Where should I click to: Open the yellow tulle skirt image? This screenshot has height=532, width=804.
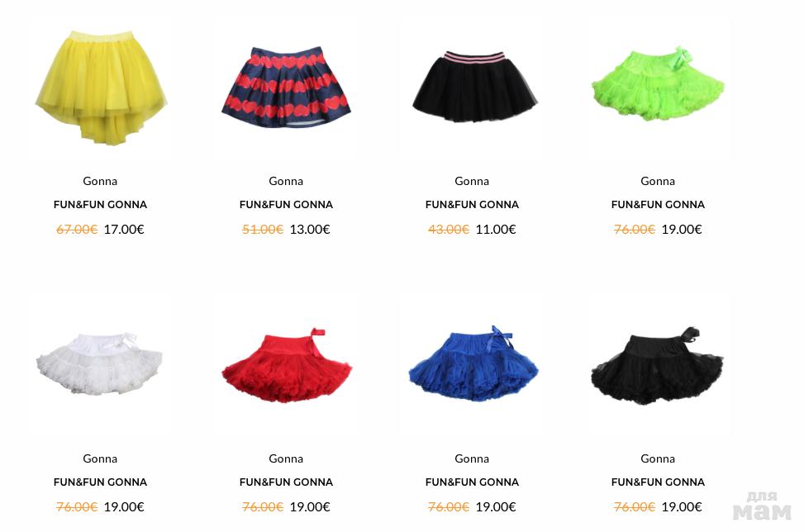point(101,88)
